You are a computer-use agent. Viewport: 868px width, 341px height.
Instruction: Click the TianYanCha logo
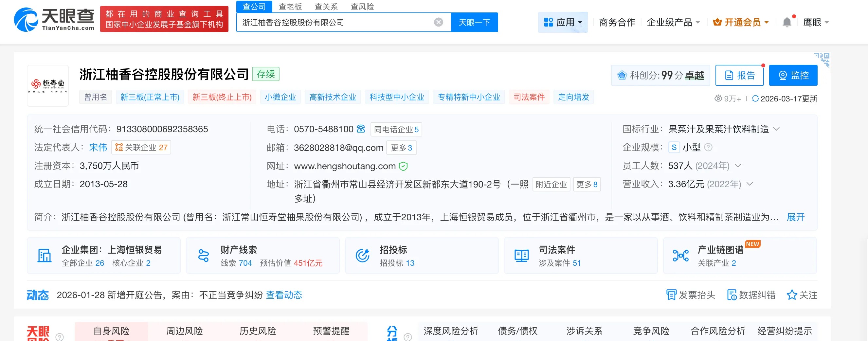[54, 20]
